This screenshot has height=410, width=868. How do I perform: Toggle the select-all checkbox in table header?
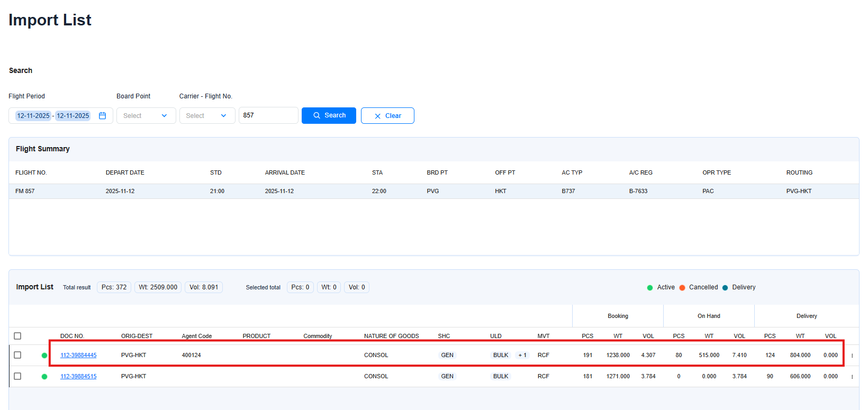[x=17, y=336]
